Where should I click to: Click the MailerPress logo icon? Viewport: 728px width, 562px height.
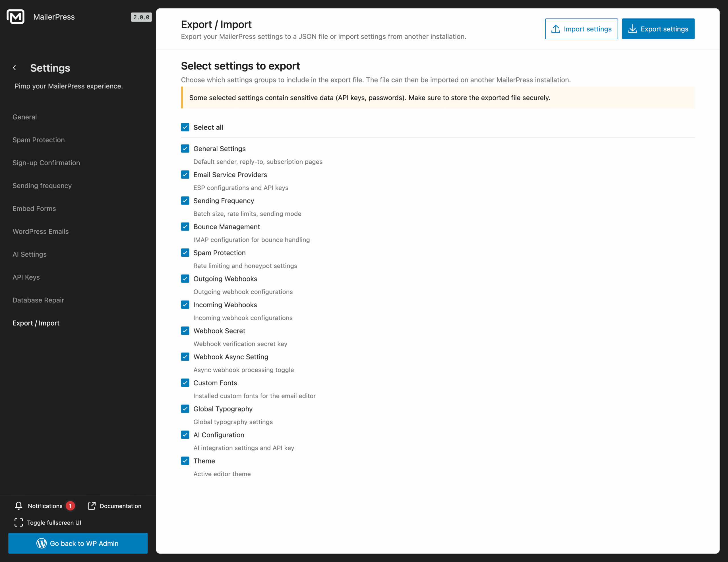pyautogui.click(x=15, y=17)
